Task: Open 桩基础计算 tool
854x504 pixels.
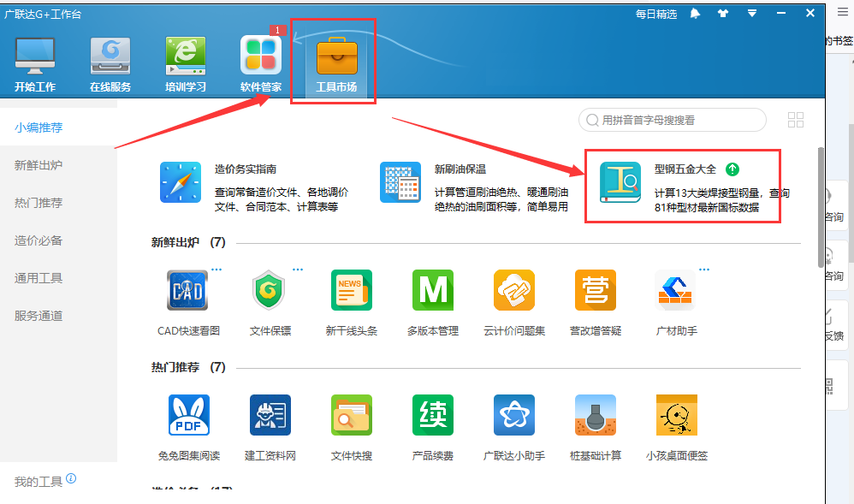Action: point(596,415)
